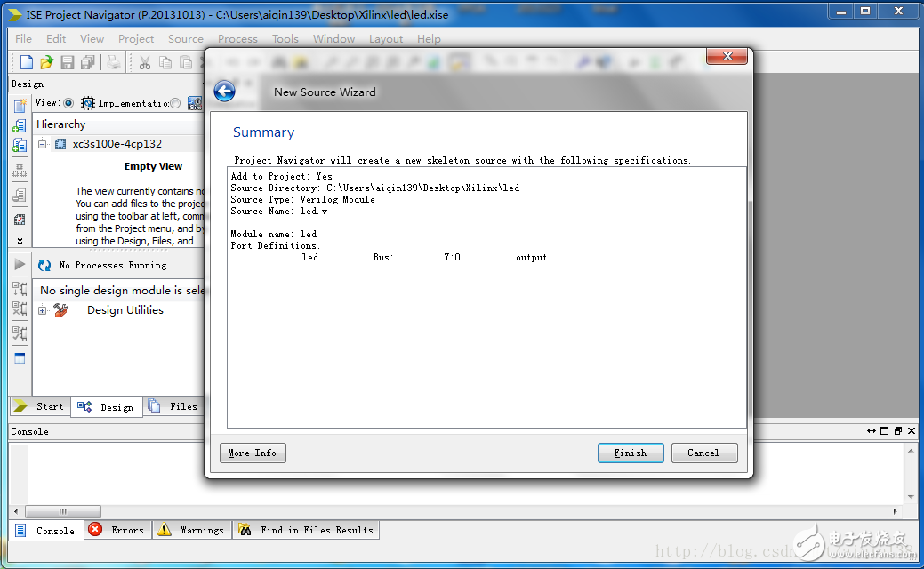Click the Finish button
The width and height of the screenshot is (924, 569).
tap(631, 453)
